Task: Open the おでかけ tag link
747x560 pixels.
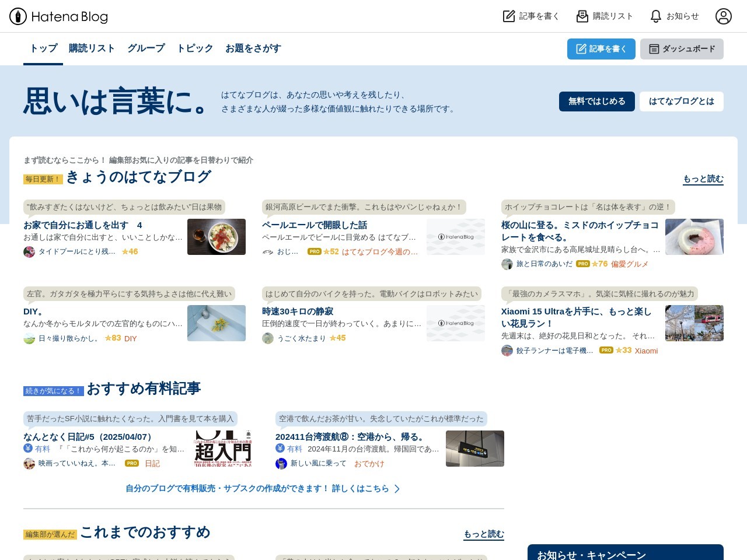Action: pyautogui.click(x=369, y=464)
